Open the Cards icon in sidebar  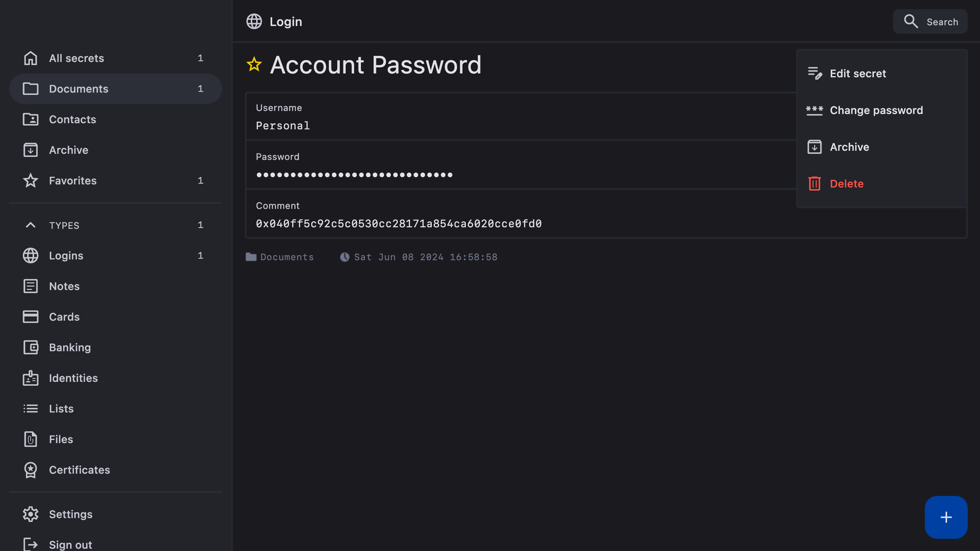31,317
